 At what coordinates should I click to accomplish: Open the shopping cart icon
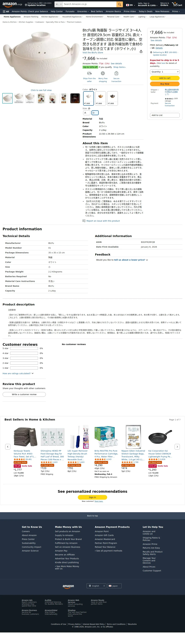[177, 4]
